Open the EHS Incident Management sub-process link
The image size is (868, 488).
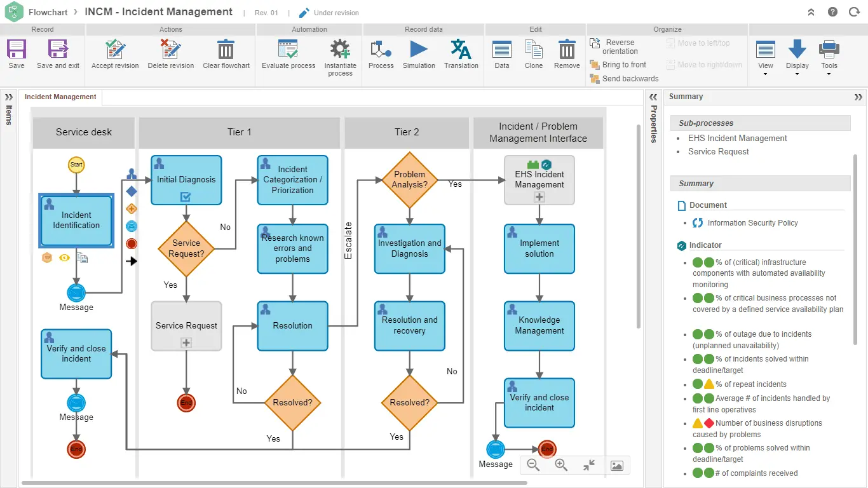click(737, 138)
